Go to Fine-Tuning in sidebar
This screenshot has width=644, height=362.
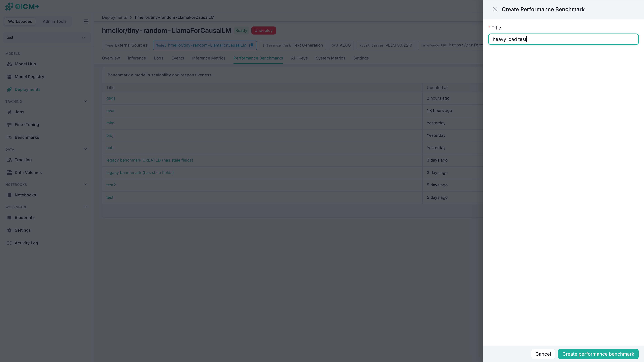27,125
